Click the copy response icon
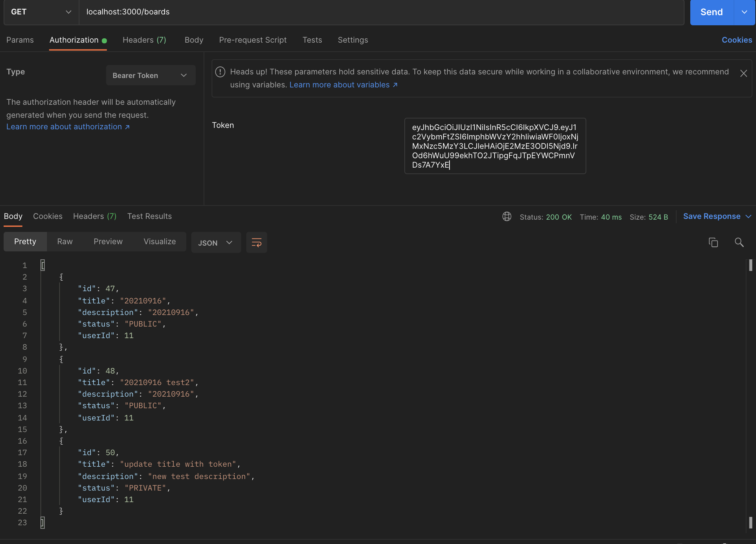 713,242
